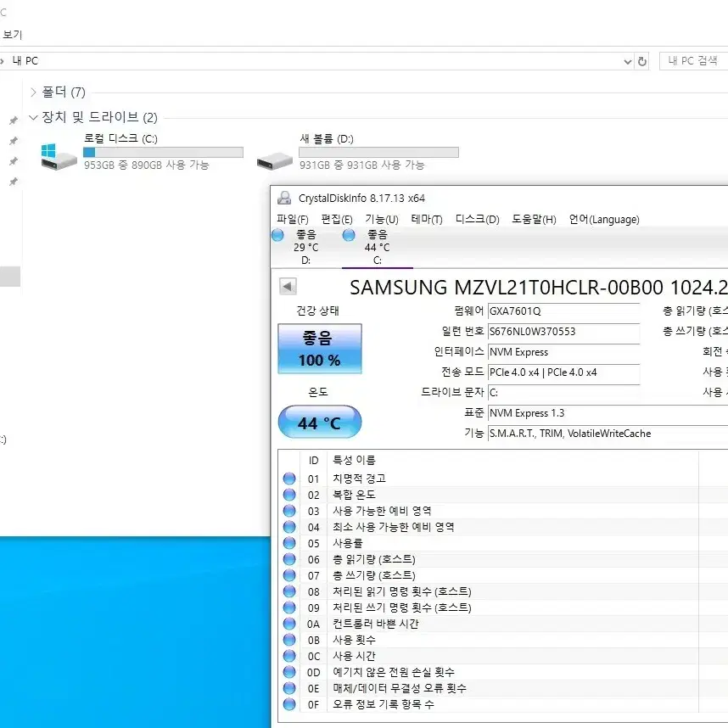Open the 기능(U) menu
Image resolution: width=728 pixels, height=728 pixels.
(382, 219)
